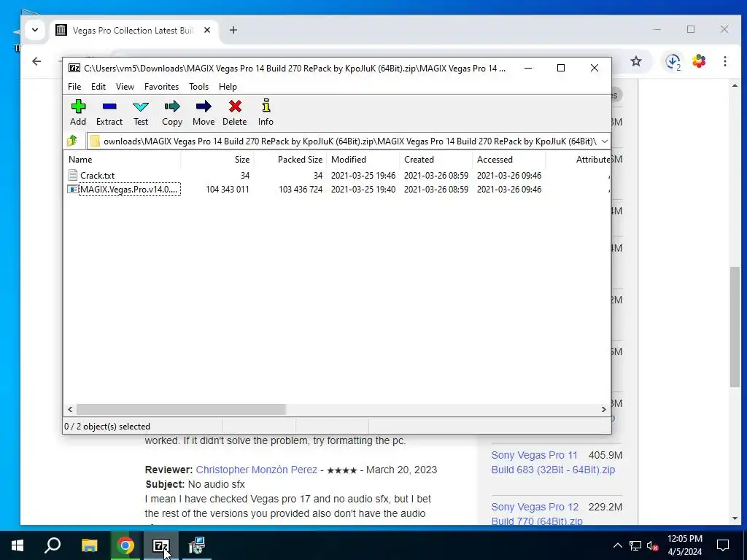Sort by the Modified column
Screen dimensions: 747x560
coord(363,160)
